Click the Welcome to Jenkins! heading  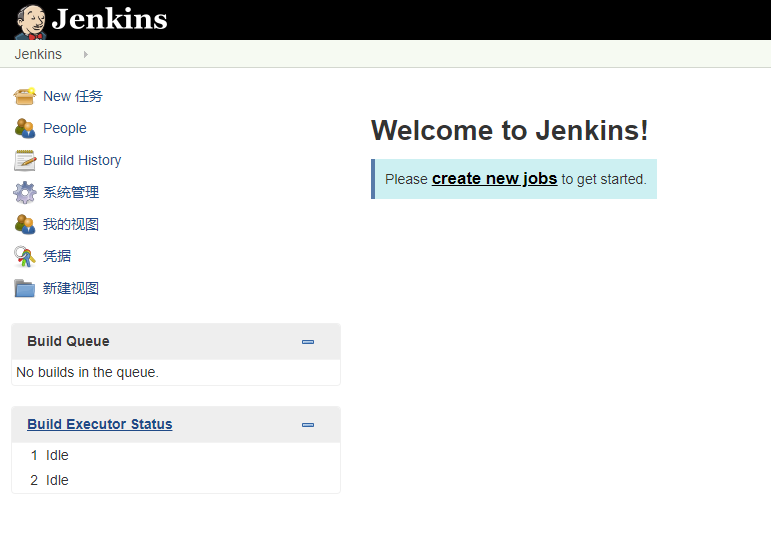click(510, 131)
